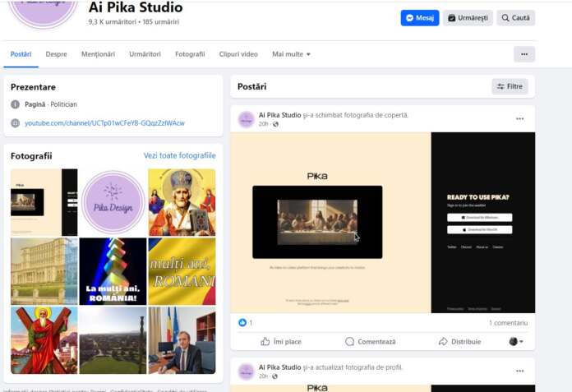
Task: Open the Mențiuni tab
Action: (x=98, y=54)
